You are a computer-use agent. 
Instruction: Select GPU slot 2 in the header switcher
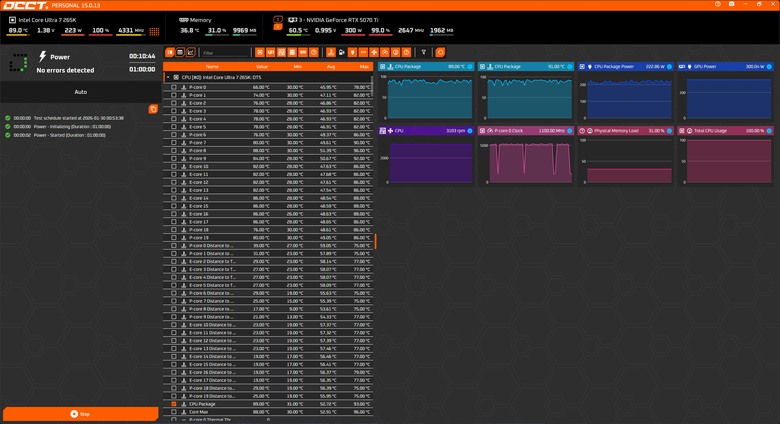[x=278, y=26]
